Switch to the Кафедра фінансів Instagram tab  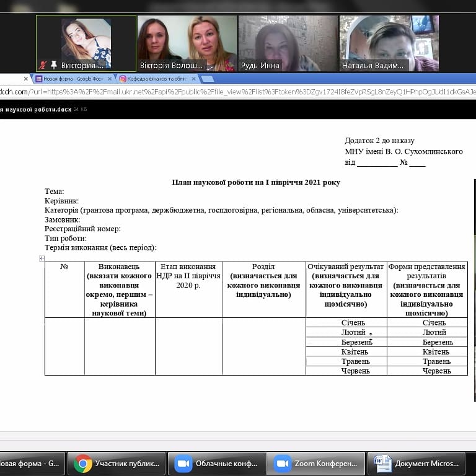point(155,79)
